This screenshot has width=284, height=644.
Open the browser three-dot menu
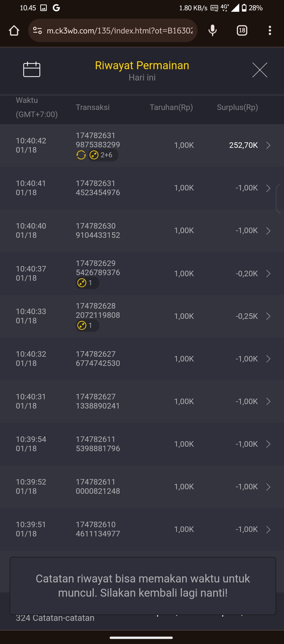point(270,31)
